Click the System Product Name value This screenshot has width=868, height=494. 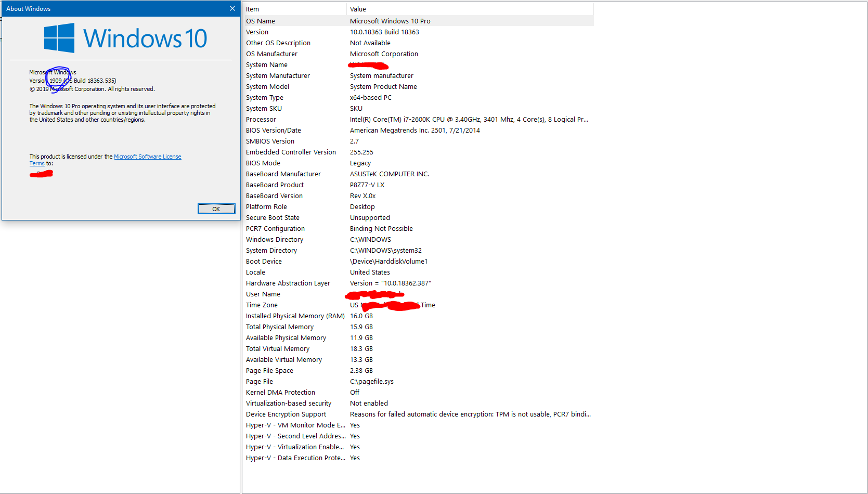click(383, 86)
